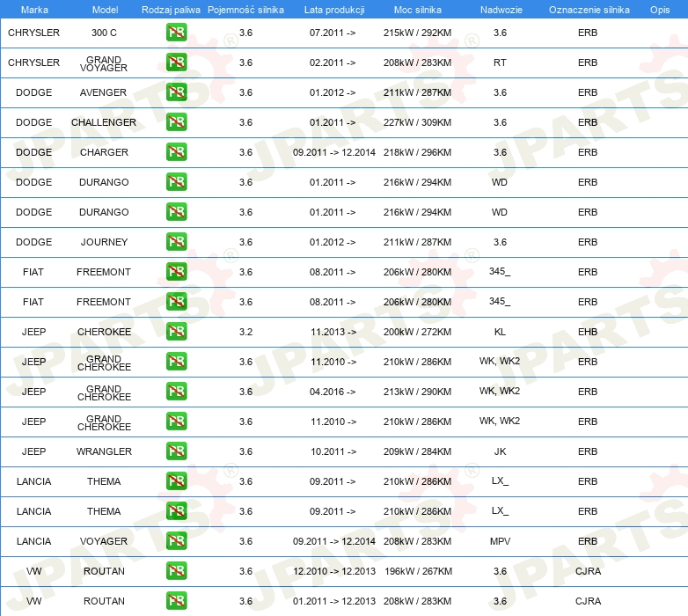Click the Lata produkcji column header
This screenshot has width=688, height=616.
click(x=334, y=10)
